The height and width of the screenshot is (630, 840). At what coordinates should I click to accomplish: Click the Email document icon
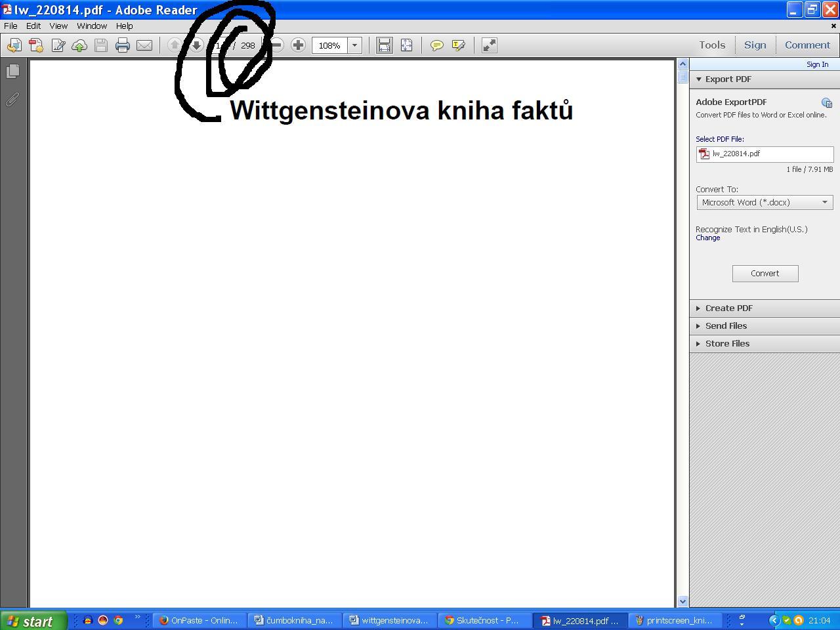coord(144,45)
